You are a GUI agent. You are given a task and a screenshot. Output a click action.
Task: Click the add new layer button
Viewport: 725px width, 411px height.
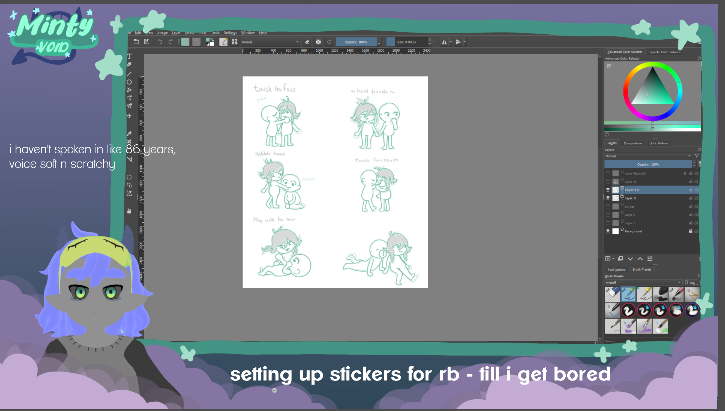click(608, 259)
